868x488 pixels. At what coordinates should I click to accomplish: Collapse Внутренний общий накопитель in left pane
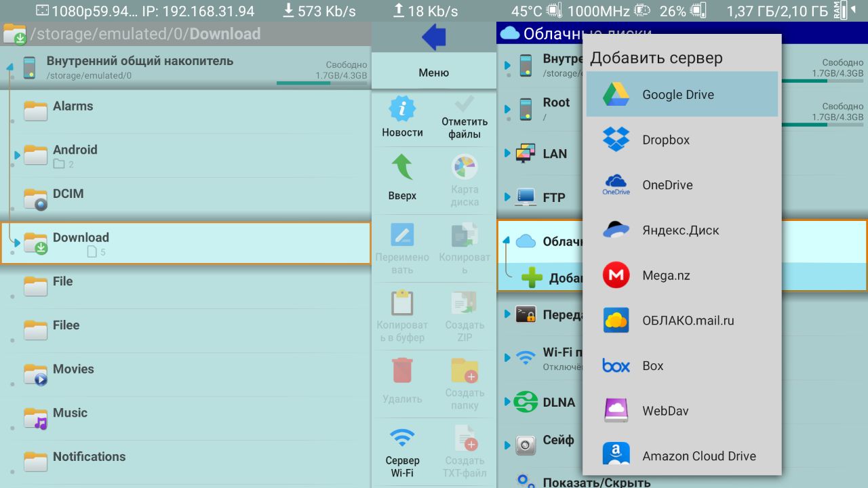pos(9,66)
